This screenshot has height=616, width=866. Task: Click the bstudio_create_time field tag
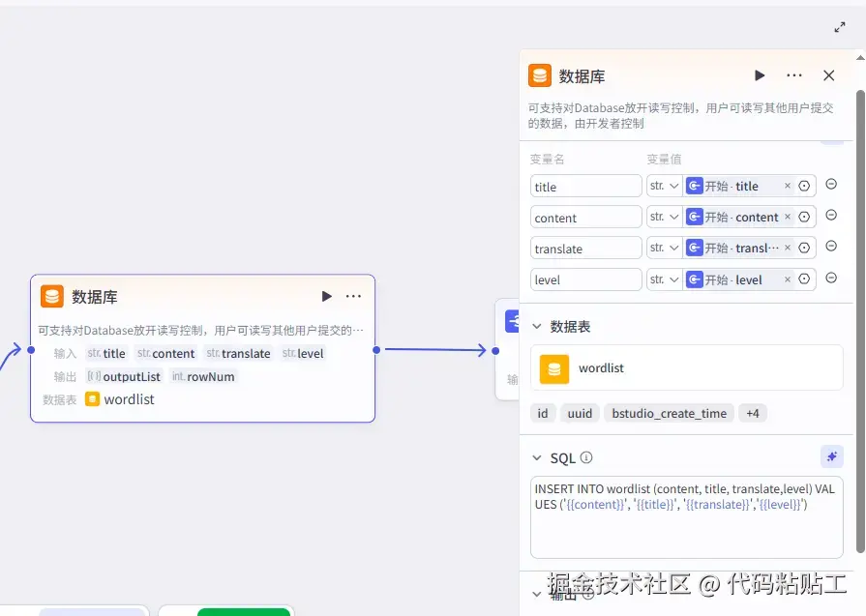point(669,414)
